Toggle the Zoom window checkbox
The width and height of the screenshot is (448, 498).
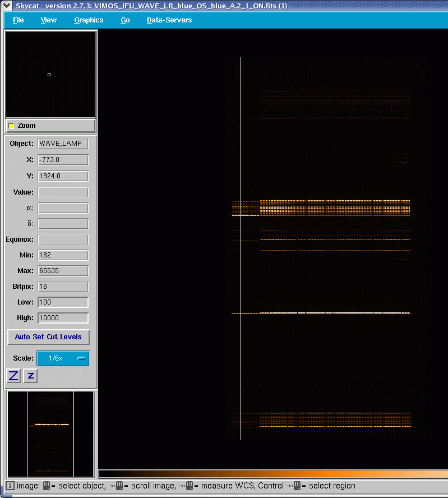(x=11, y=126)
